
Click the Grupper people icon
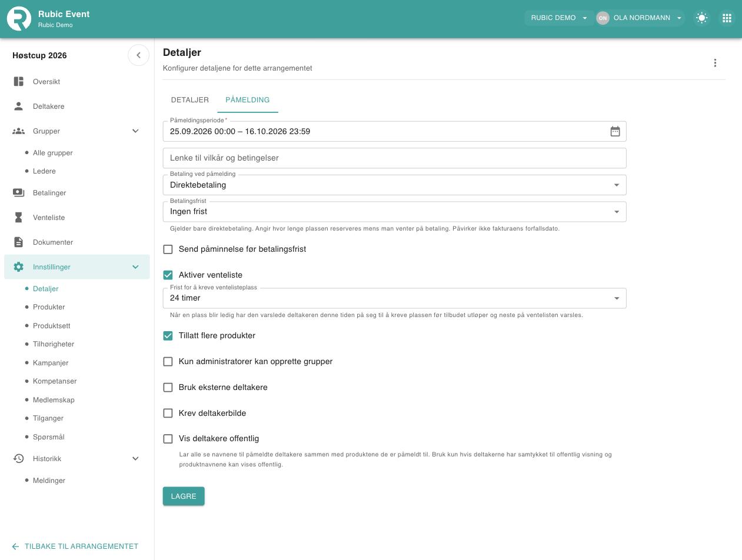pos(19,131)
